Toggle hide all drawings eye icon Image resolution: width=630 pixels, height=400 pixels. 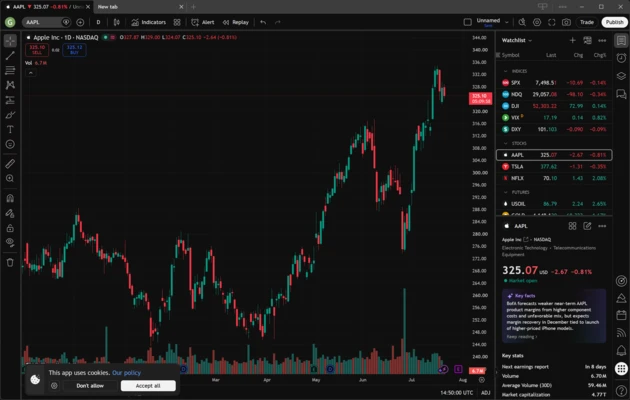click(x=10, y=243)
